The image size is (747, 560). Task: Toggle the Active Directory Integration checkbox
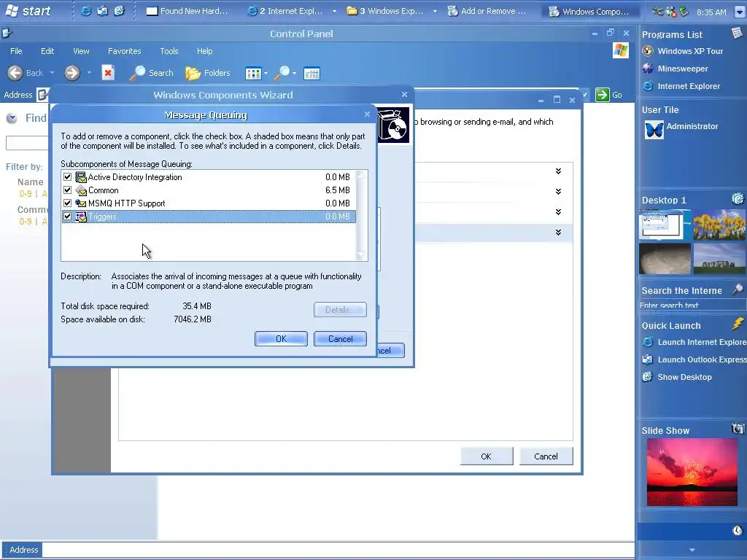point(67,177)
